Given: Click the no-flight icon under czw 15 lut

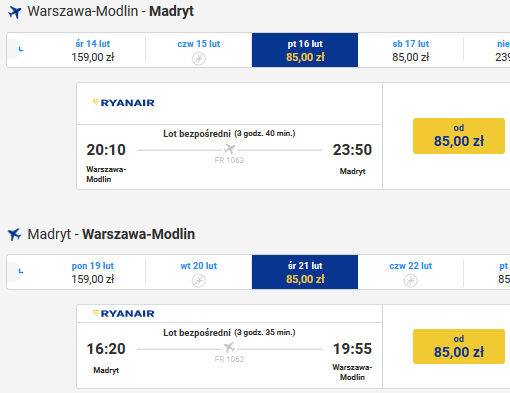Looking at the screenshot, I should tap(199, 59).
